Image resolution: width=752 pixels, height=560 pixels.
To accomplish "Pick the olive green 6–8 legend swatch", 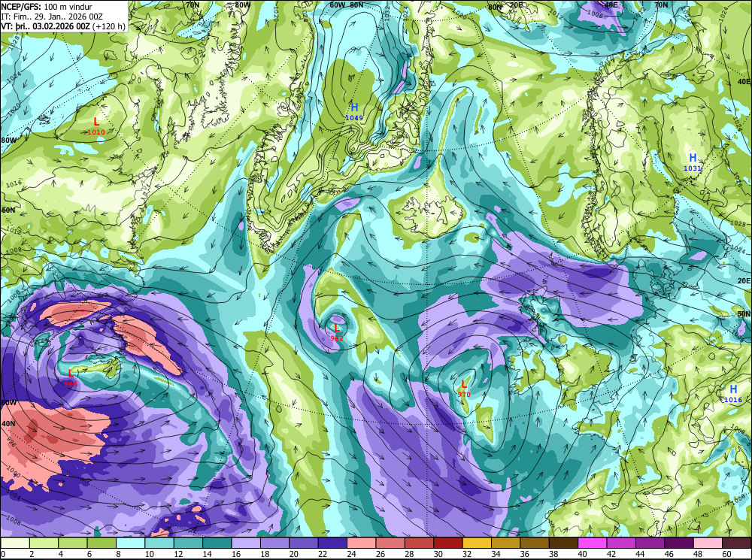I will (102, 543).
